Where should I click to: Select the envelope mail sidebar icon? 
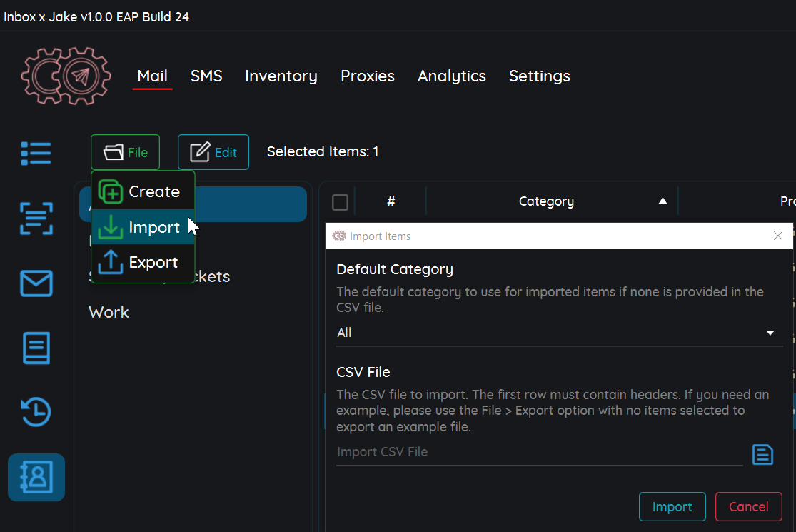pos(36,283)
